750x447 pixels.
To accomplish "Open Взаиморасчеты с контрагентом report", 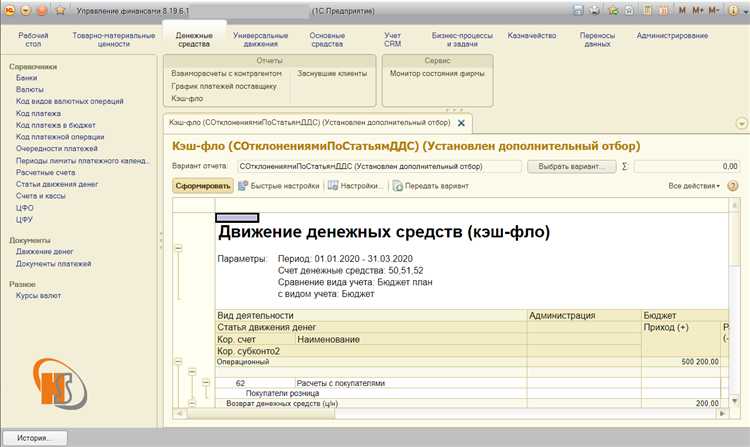I will click(226, 74).
